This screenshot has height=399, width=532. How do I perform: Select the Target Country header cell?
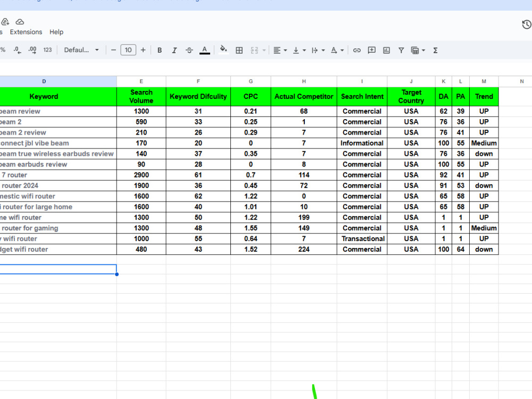[411, 96]
